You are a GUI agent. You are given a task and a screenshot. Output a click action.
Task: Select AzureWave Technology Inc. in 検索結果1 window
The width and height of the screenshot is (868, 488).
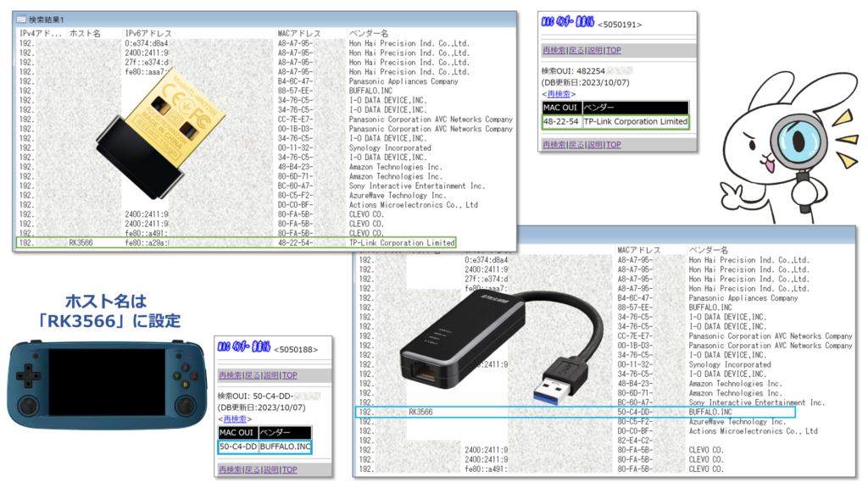pos(397,196)
